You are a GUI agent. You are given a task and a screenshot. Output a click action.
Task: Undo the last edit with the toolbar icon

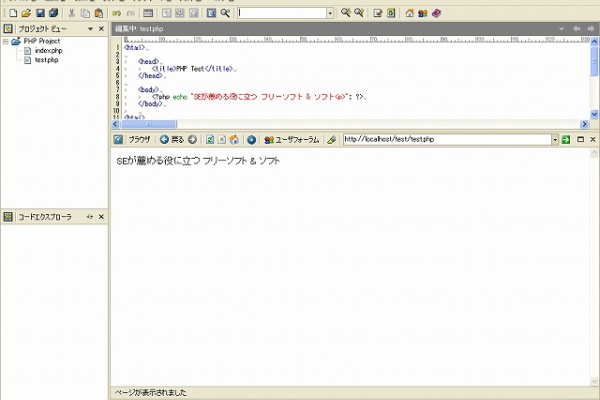117,13
